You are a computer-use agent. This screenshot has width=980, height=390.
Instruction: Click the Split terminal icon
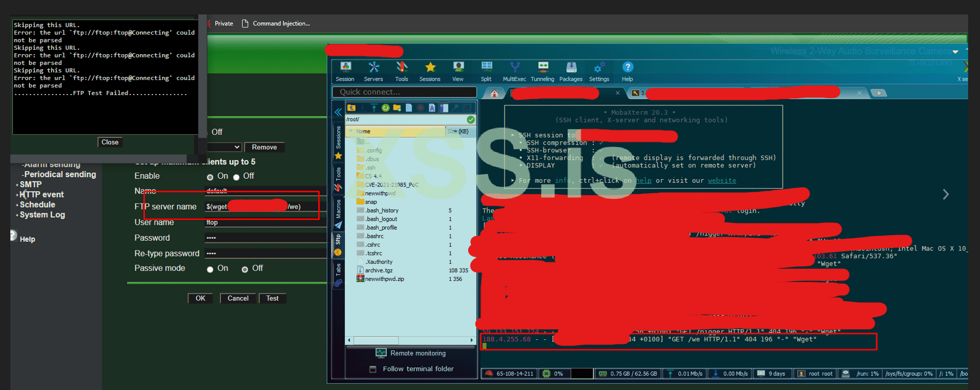click(x=486, y=71)
